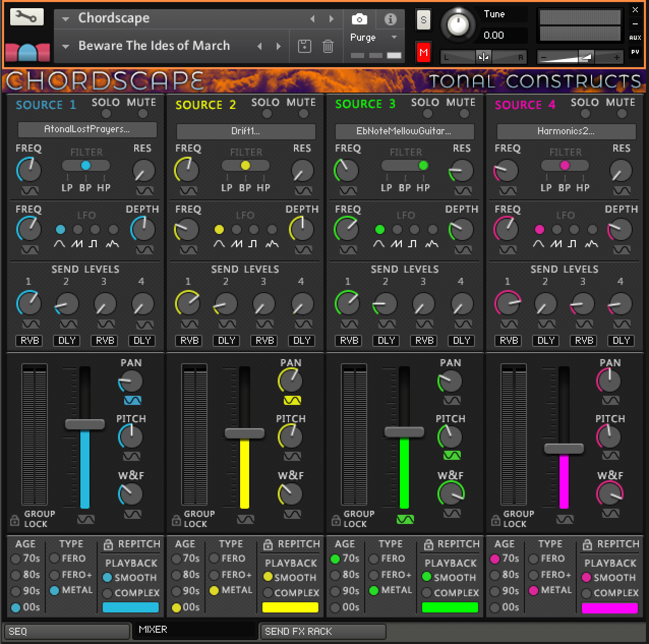Select square LFO shape for Source 3
The height and width of the screenshot is (644, 649).
coord(415,230)
